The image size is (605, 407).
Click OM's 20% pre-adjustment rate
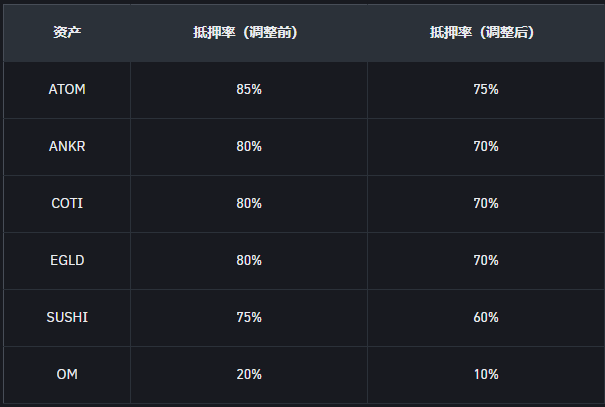pos(249,374)
